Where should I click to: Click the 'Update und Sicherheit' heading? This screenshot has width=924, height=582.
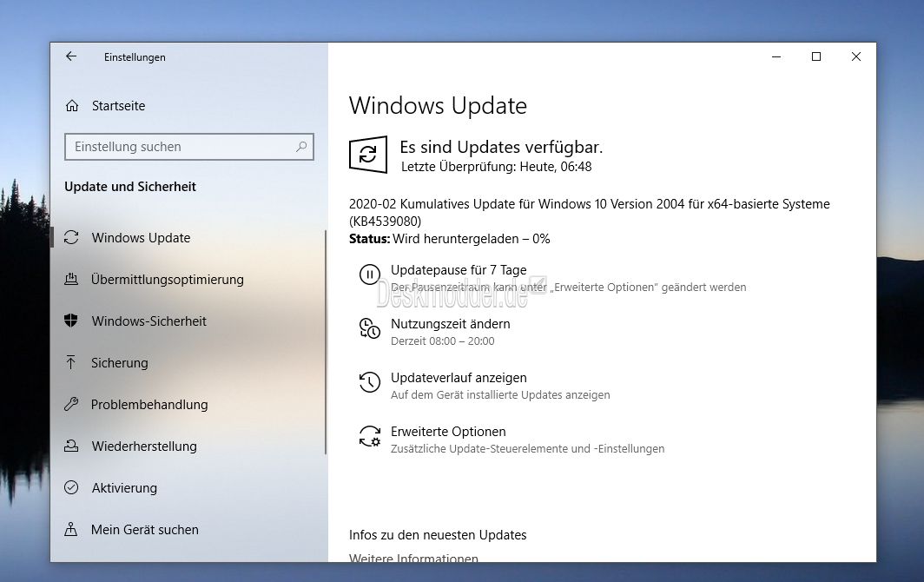pyautogui.click(x=129, y=187)
